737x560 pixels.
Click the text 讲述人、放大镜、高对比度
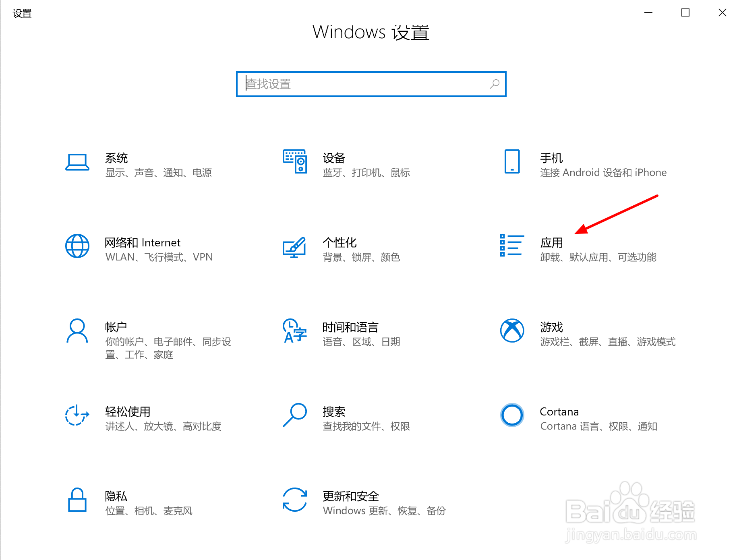[x=163, y=426]
